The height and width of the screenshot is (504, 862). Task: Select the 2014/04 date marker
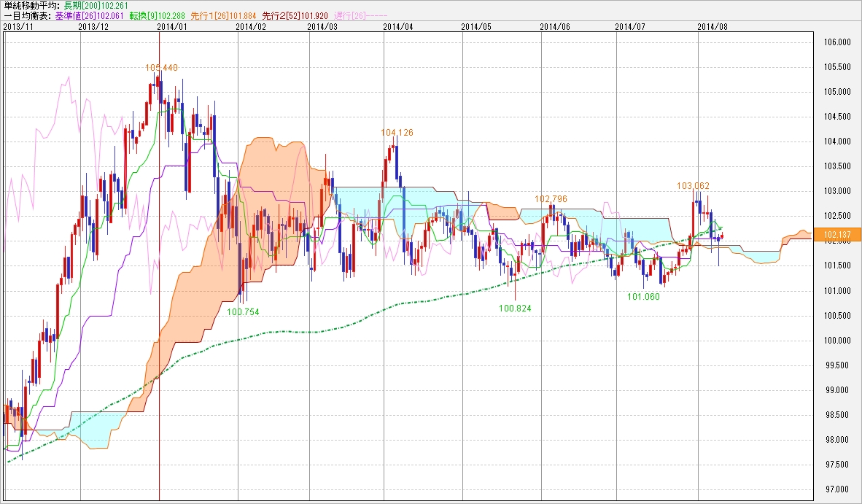[397, 26]
